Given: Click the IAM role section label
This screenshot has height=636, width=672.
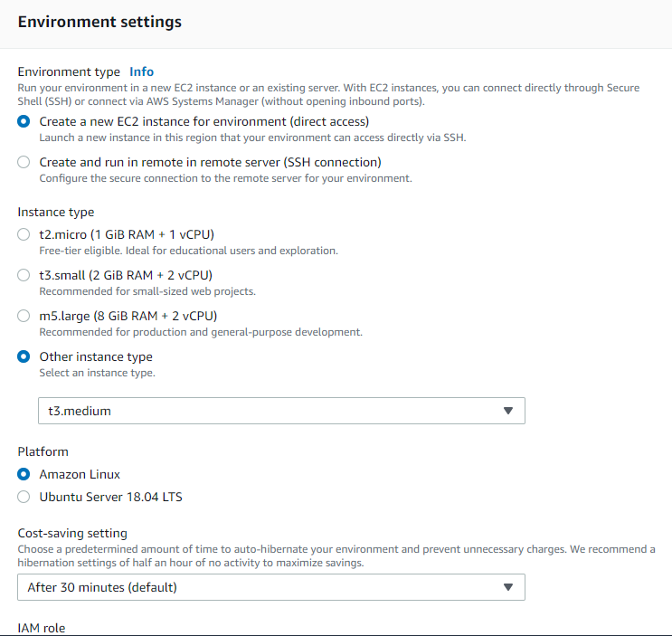Looking at the screenshot, I should [42, 628].
